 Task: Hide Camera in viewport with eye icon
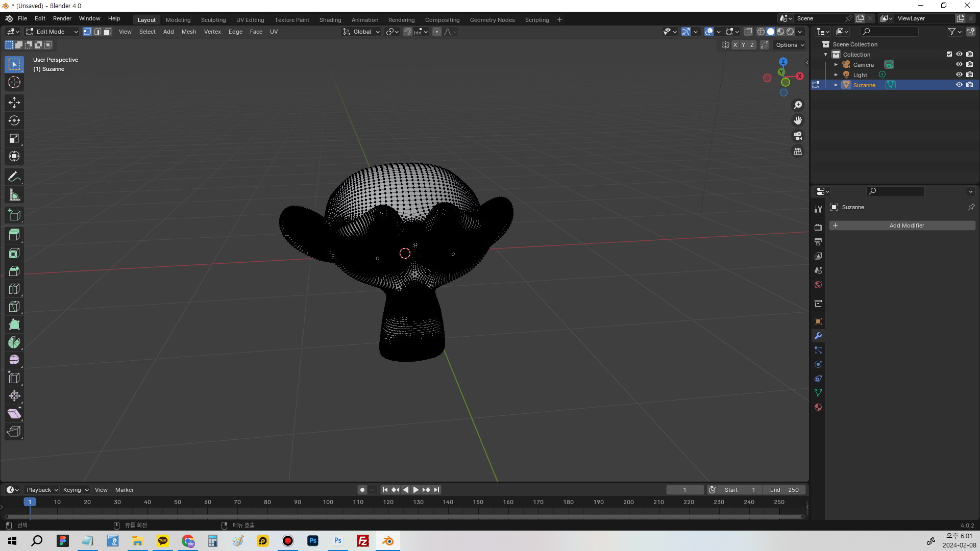(959, 64)
